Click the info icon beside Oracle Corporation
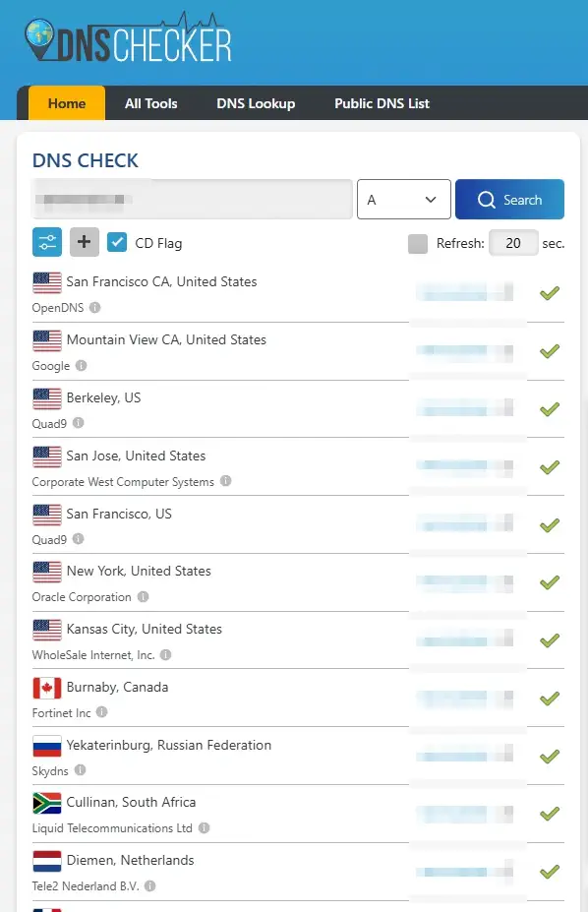 tap(143, 597)
